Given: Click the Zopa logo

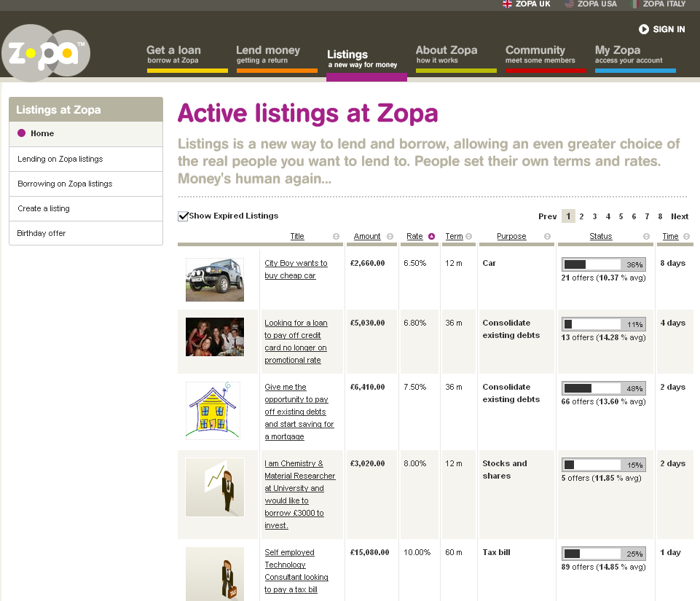Looking at the screenshot, I should 46,52.
